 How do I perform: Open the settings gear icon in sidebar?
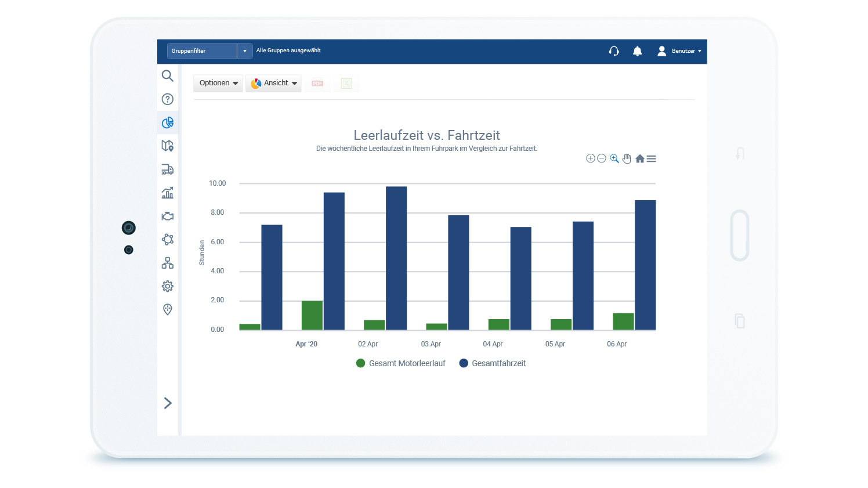click(167, 286)
